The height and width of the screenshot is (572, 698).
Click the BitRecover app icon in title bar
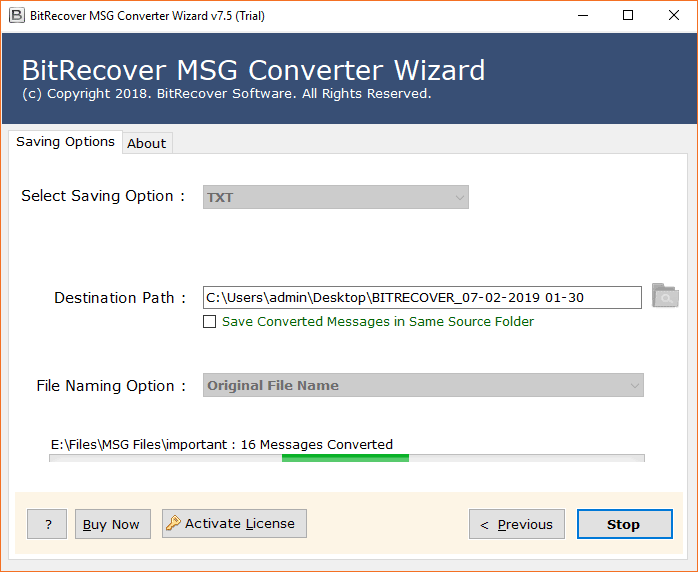16,16
